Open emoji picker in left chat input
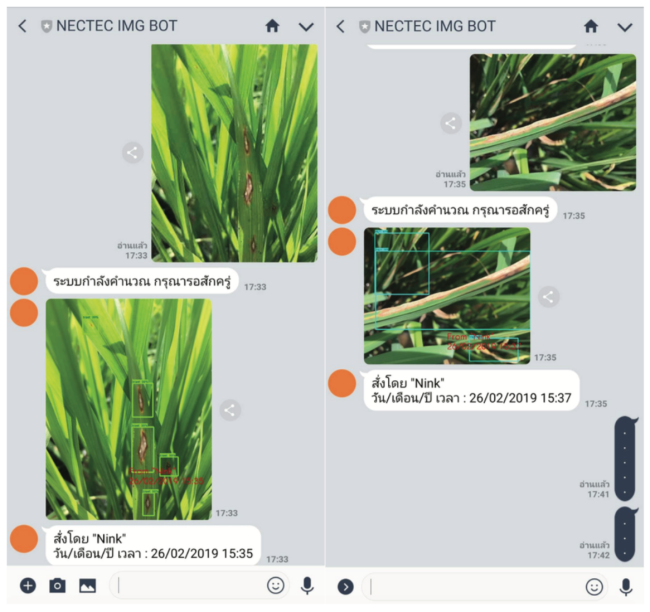The height and width of the screenshot is (612, 650). (276, 585)
